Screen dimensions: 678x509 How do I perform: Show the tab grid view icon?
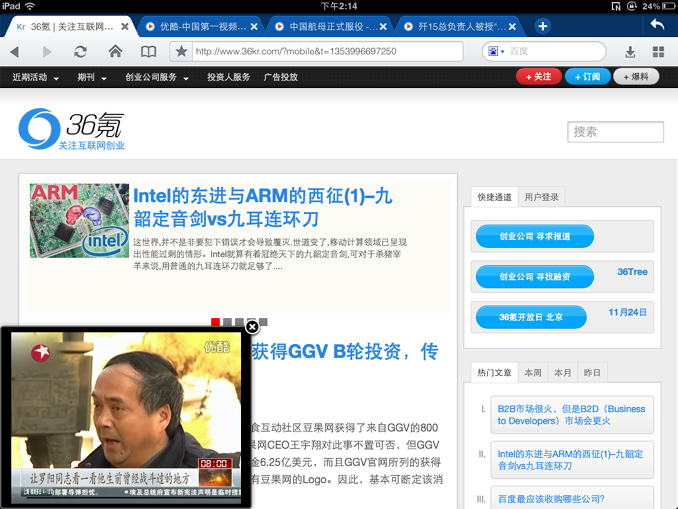[659, 52]
